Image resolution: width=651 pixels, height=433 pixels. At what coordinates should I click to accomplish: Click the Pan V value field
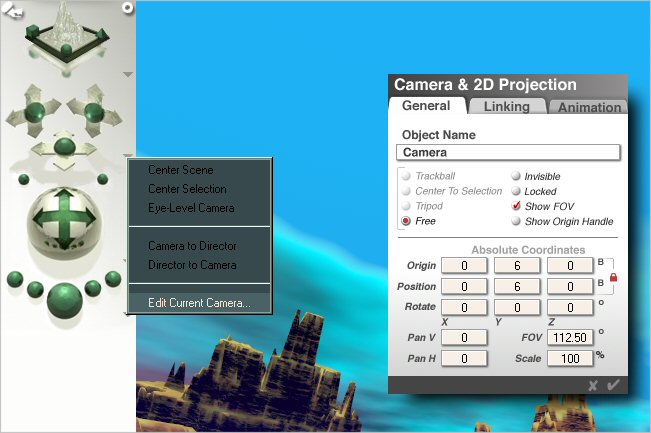(464, 338)
